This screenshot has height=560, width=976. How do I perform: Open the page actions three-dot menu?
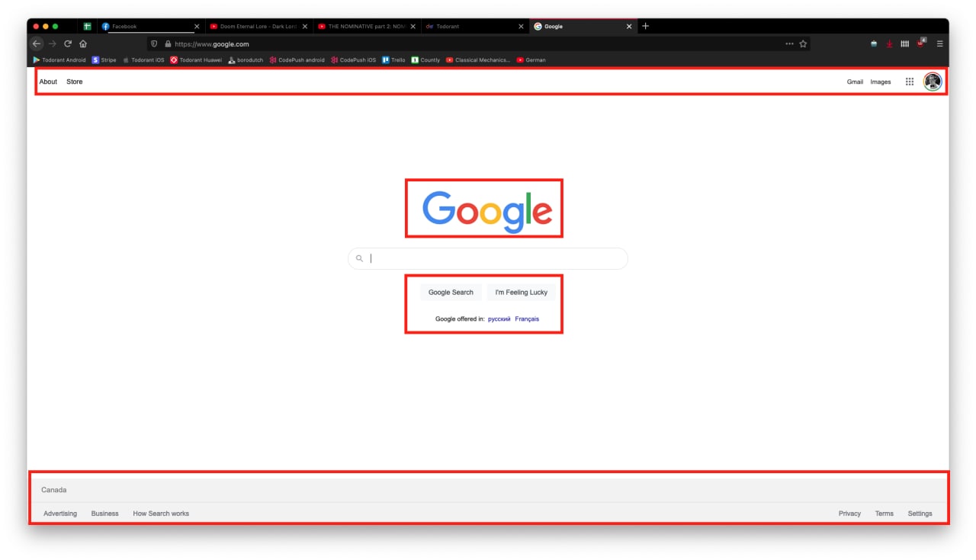(x=789, y=43)
